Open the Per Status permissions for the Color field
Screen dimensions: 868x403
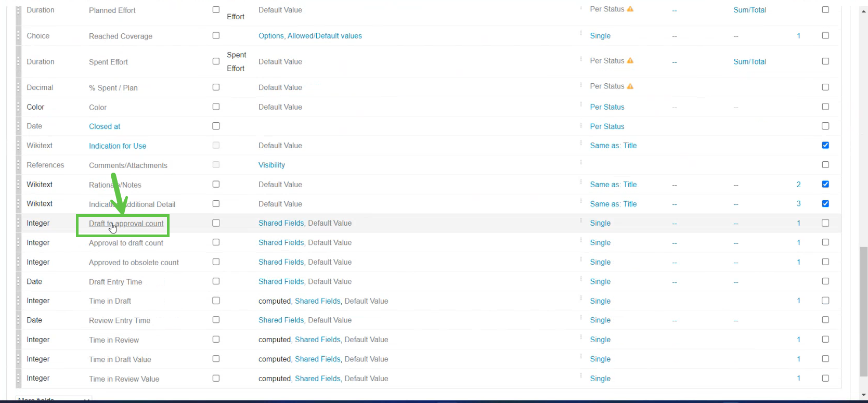(607, 107)
